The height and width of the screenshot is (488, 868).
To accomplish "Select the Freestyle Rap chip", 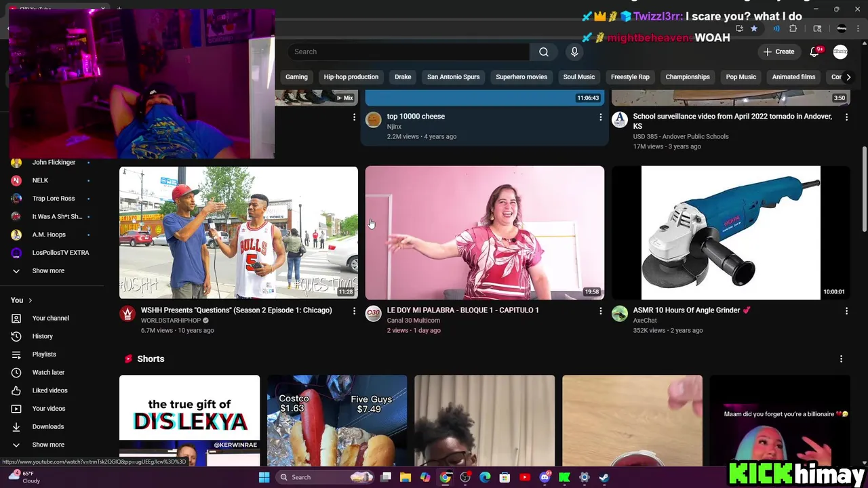I will pyautogui.click(x=630, y=77).
